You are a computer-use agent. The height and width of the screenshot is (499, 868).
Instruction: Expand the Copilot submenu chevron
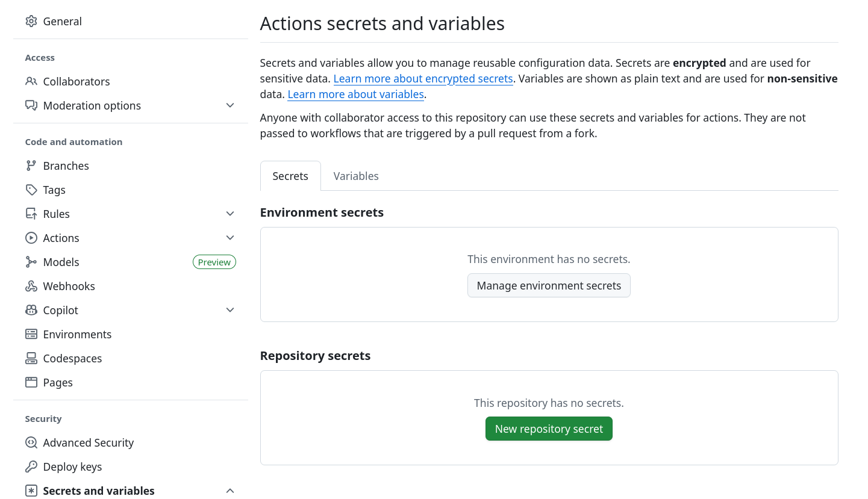pyautogui.click(x=230, y=310)
